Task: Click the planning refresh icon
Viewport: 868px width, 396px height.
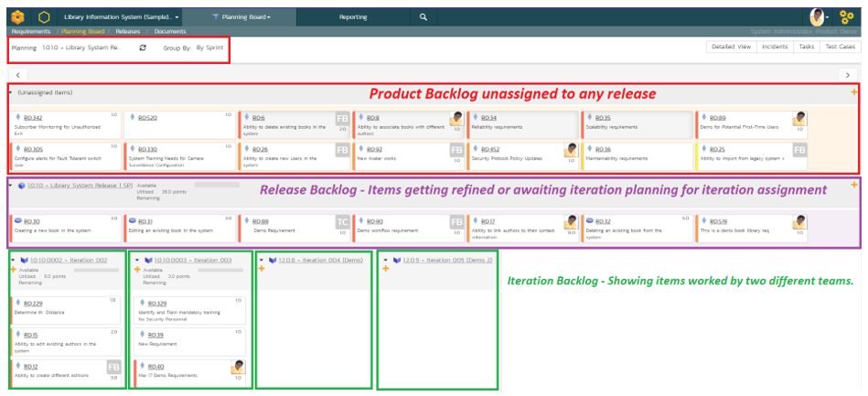Action: (x=142, y=47)
